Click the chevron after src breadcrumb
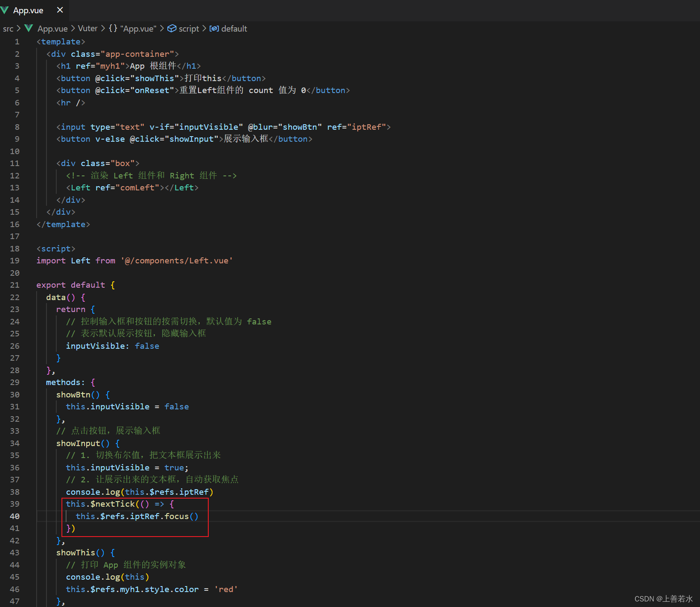 click(18, 29)
